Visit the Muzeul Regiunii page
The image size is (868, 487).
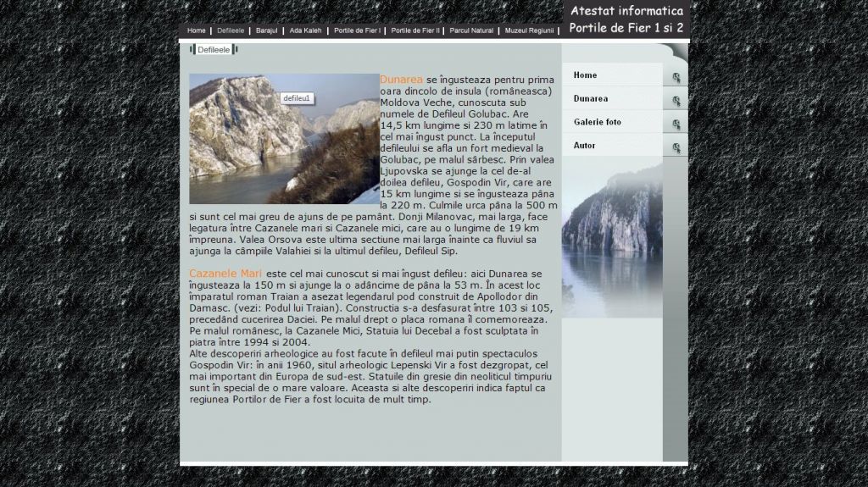(x=529, y=30)
